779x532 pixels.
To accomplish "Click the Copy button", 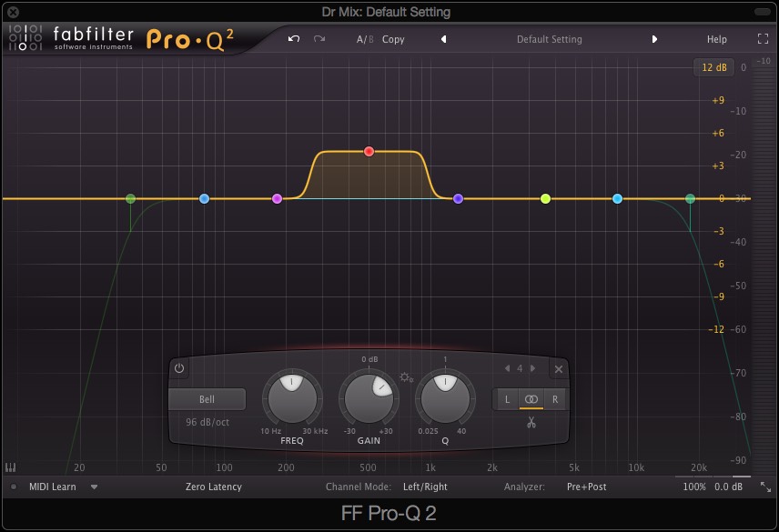I will coord(393,39).
